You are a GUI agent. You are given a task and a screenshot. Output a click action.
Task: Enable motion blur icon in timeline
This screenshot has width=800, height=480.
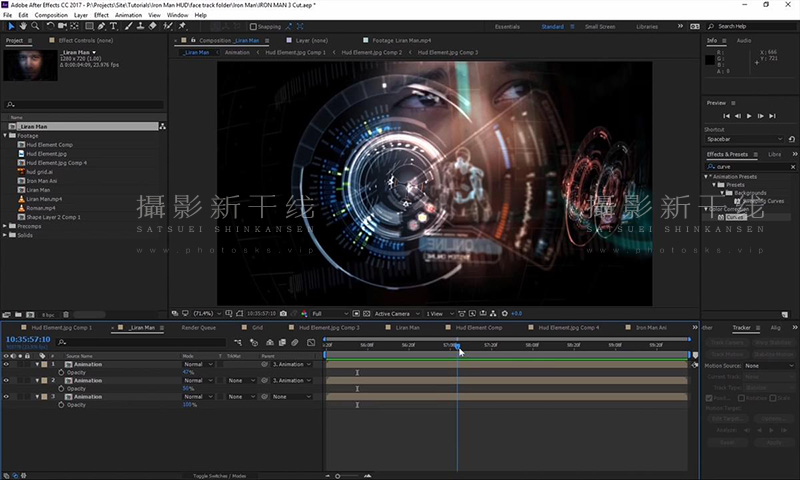295,343
